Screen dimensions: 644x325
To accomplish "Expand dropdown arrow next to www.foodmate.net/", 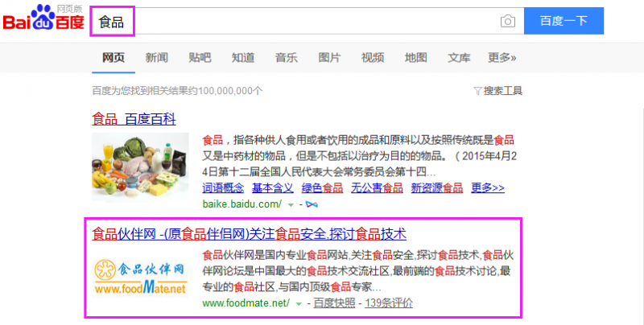I will click(x=299, y=303).
